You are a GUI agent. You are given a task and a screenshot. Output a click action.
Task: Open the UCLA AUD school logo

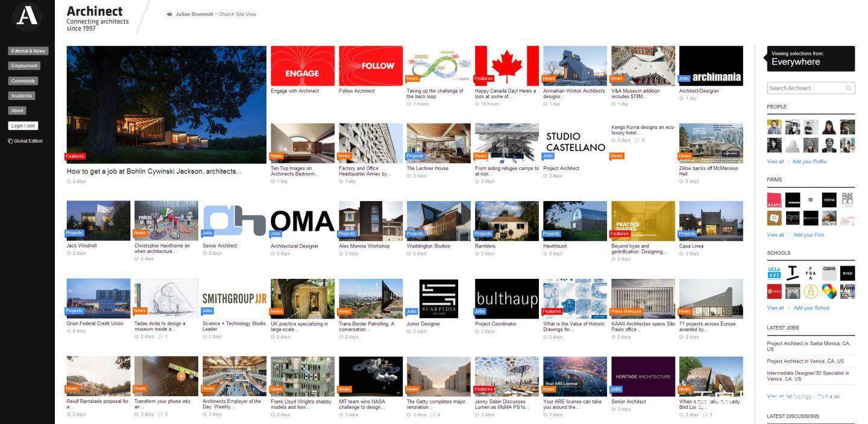774,272
